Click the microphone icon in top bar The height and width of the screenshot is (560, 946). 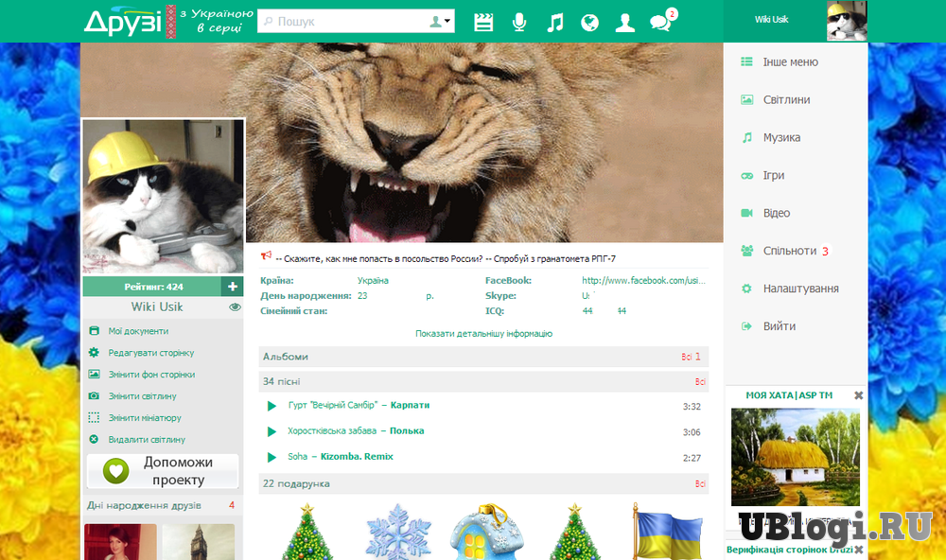coord(519,22)
